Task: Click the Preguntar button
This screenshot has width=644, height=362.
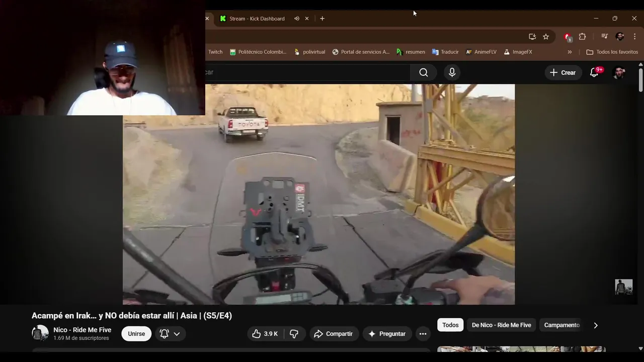Action: click(x=387, y=334)
